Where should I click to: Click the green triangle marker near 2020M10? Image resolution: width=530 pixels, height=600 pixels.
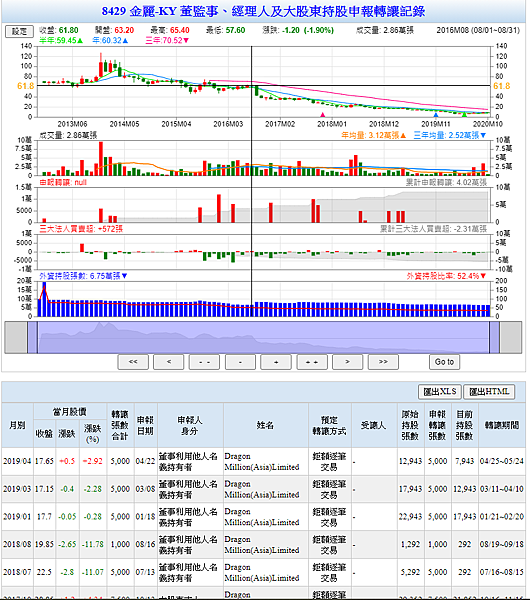(464, 114)
